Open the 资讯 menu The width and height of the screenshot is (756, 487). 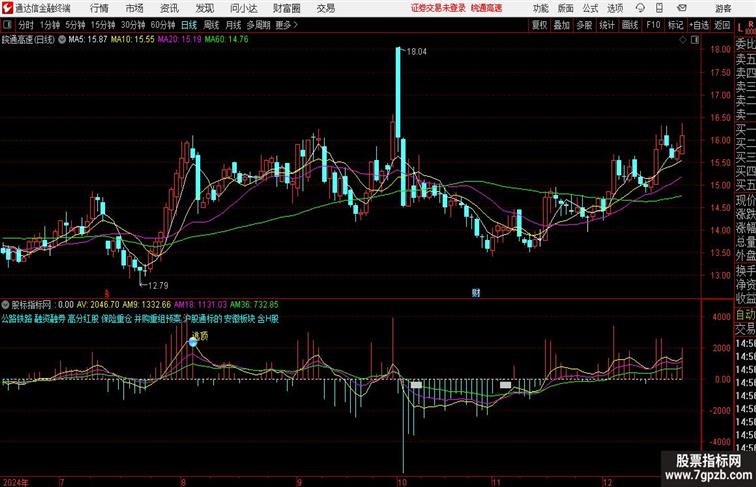pos(169,8)
